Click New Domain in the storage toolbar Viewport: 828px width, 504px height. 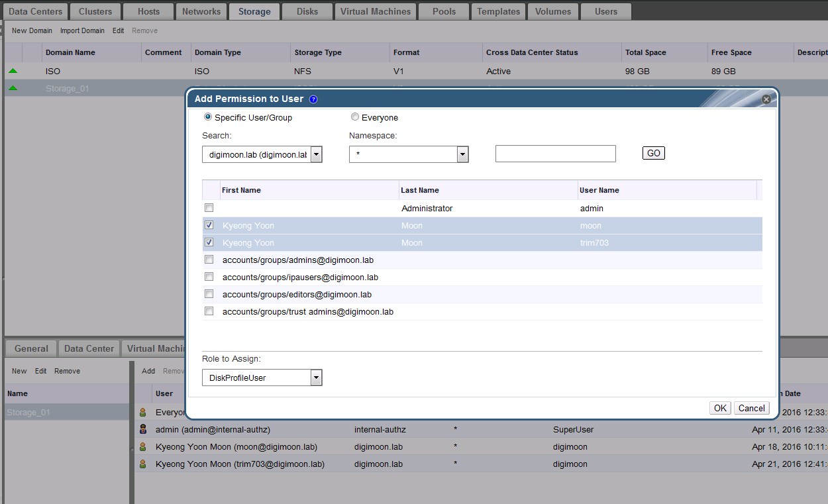click(32, 30)
